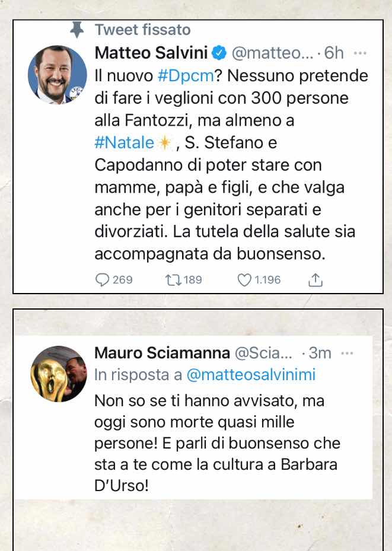Open the 6h timestamp of the tweet

coord(334,53)
